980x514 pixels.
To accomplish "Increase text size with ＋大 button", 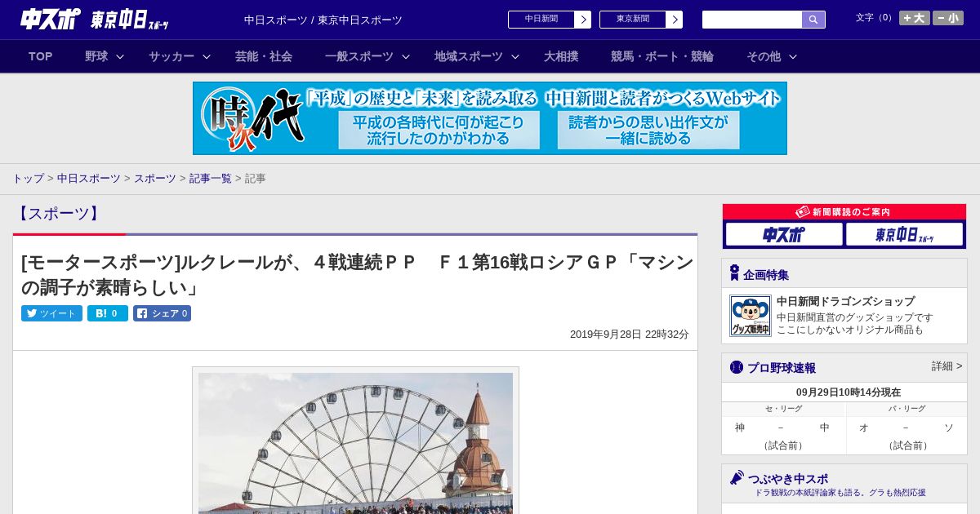I will (x=914, y=18).
